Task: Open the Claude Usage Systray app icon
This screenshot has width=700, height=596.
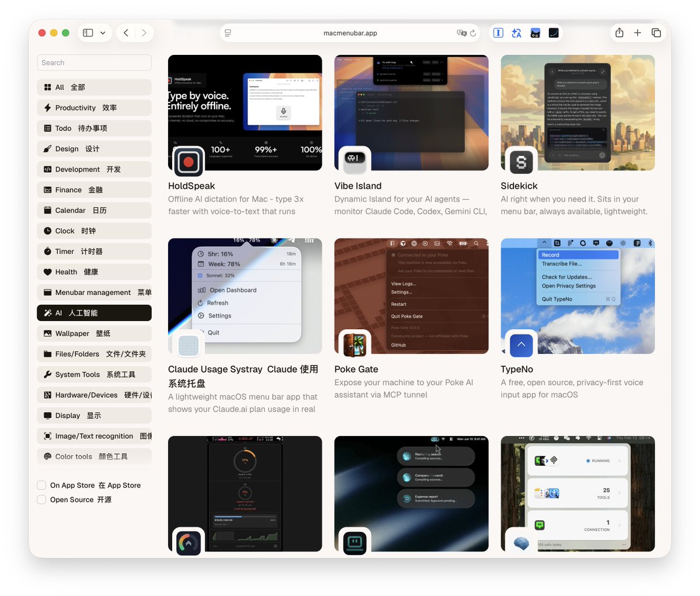Action: click(x=188, y=345)
